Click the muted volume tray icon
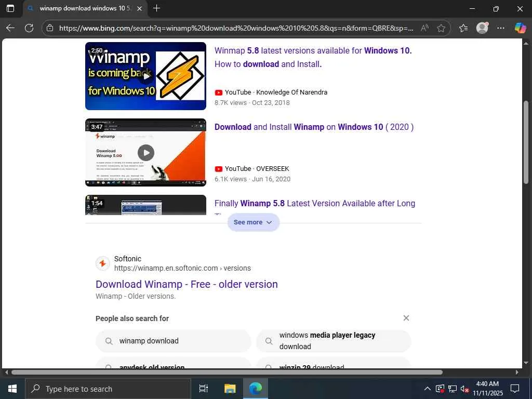 click(465, 389)
